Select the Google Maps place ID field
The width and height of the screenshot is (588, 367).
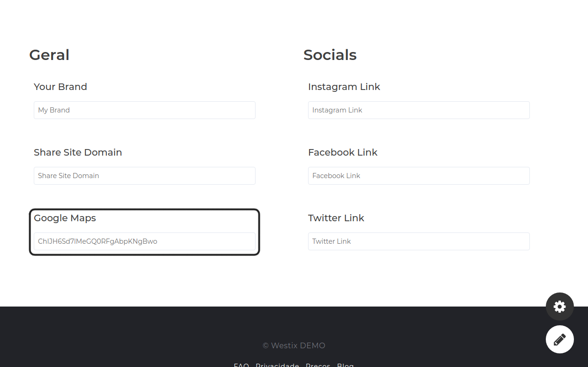(144, 241)
